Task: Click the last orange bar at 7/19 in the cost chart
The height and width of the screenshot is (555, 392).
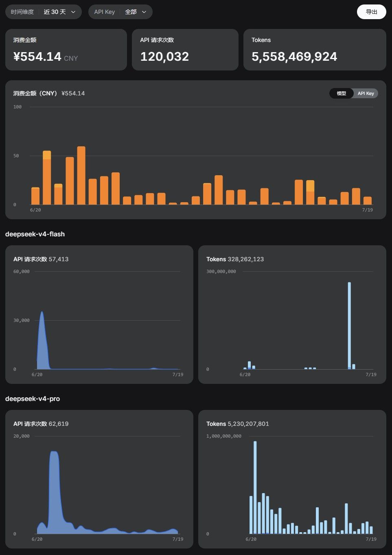Action: pos(368,200)
